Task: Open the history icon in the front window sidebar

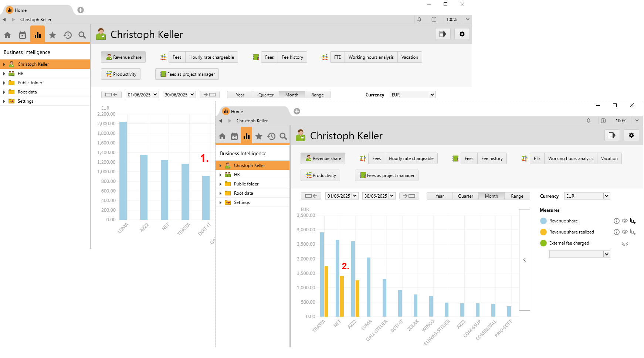Action: click(x=271, y=136)
